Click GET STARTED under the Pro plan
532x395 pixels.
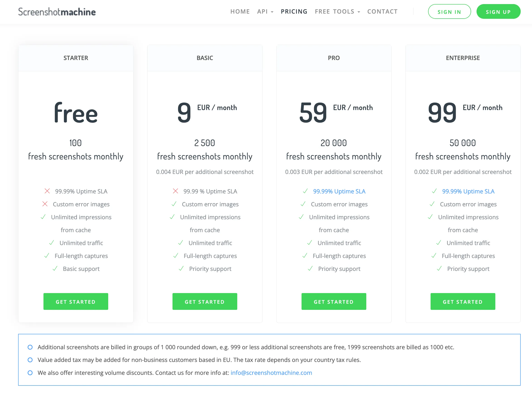tap(334, 301)
